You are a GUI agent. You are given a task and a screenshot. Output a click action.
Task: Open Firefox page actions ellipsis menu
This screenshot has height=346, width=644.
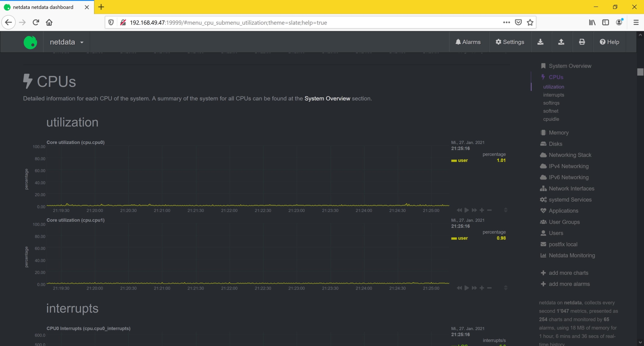coord(506,22)
